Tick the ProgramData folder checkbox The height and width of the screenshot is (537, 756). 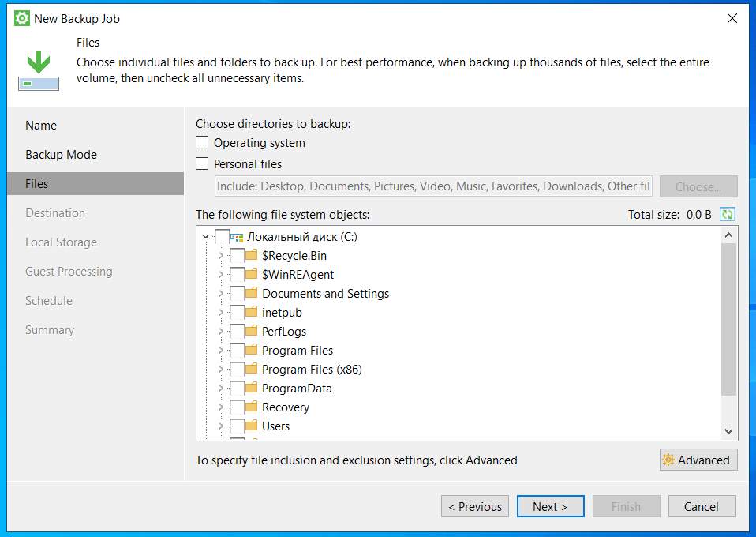237,389
